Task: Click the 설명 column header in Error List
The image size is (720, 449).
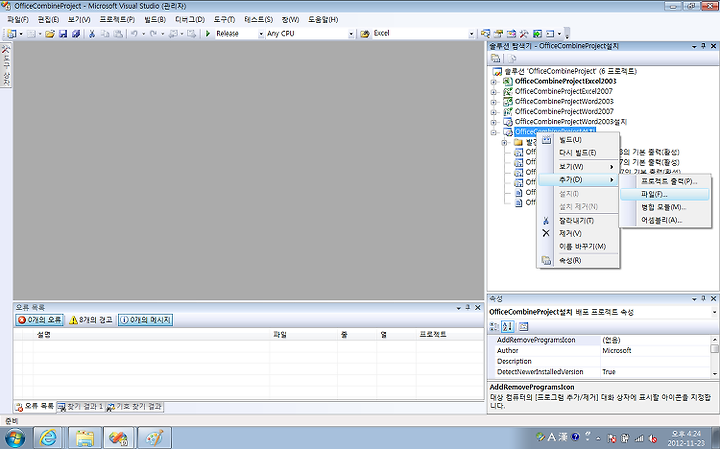Action: pos(151,335)
